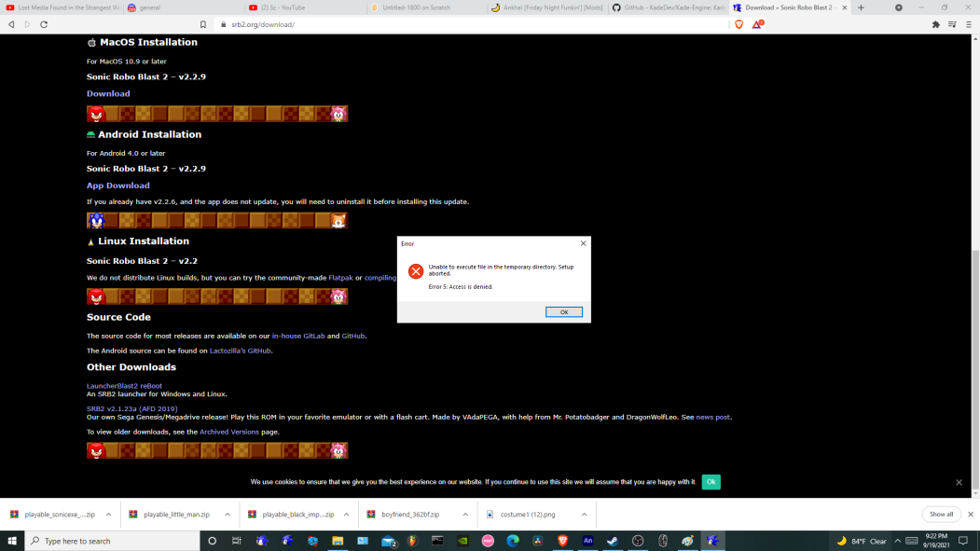Expand options for playable_black_imp zip download
Screen dimensions: 980x551
coord(346,515)
